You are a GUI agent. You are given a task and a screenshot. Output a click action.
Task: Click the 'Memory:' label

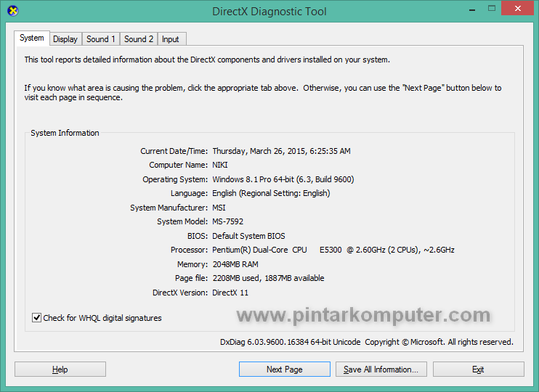click(192, 264)
